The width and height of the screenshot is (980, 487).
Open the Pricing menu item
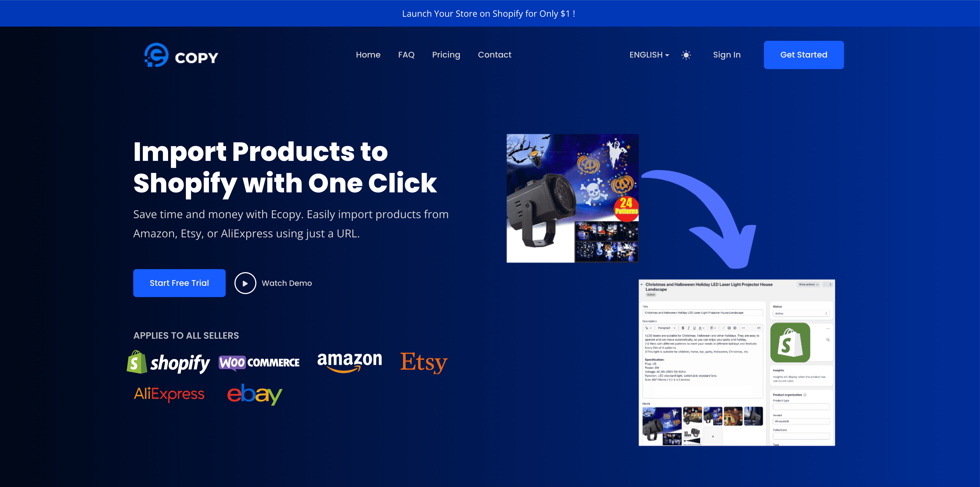click(x=446, y=55)
